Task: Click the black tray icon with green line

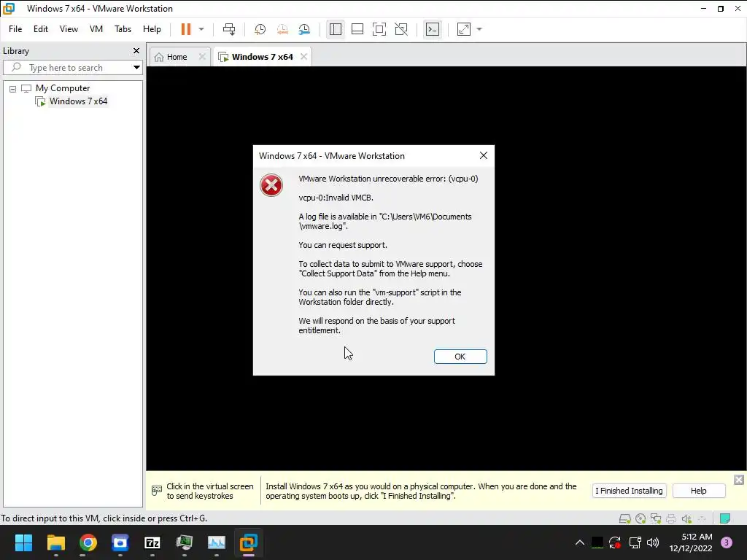Action: tap(597, 542)
